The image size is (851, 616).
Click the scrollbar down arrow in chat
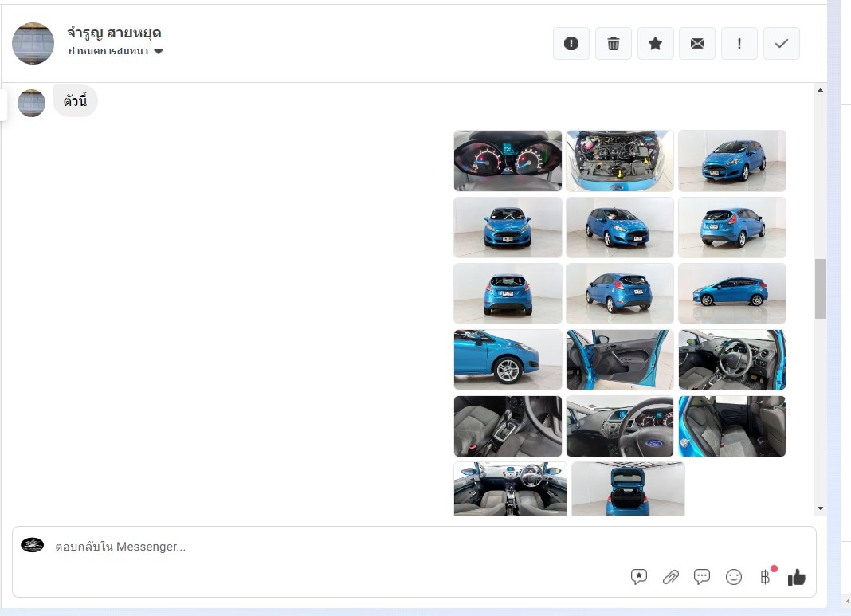(820, 508)
